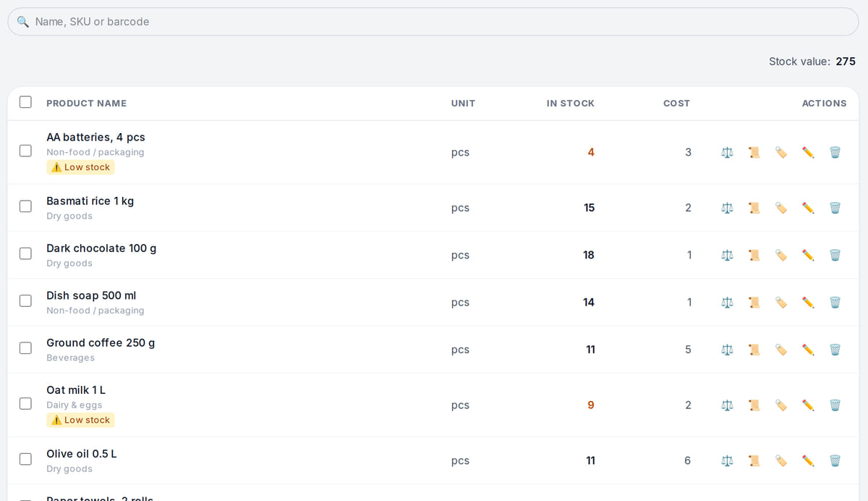Viewport: 868px width, 501px height.
Task: Click price tag icon for Olive oil
Action: click(781, 460)
